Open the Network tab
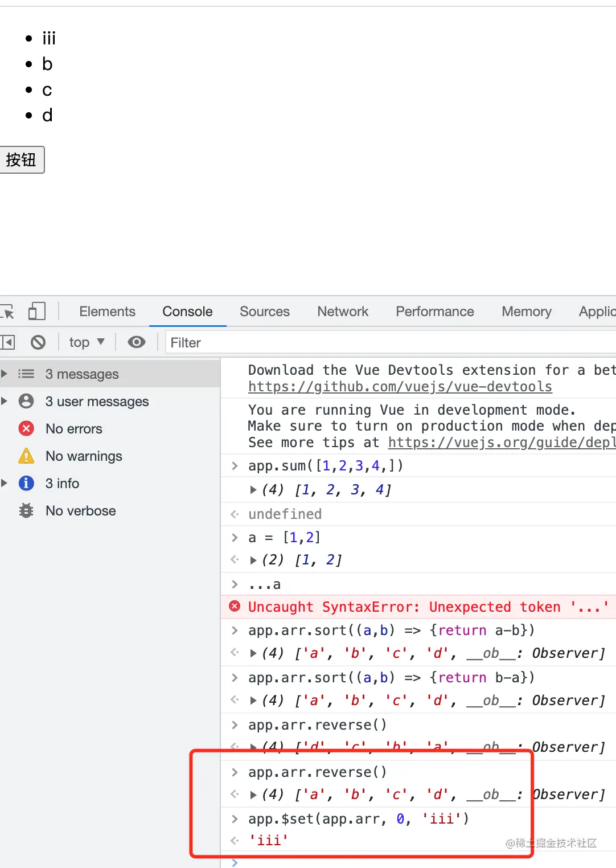Viewport: 616px width, 868px height. tap(343, 312)
